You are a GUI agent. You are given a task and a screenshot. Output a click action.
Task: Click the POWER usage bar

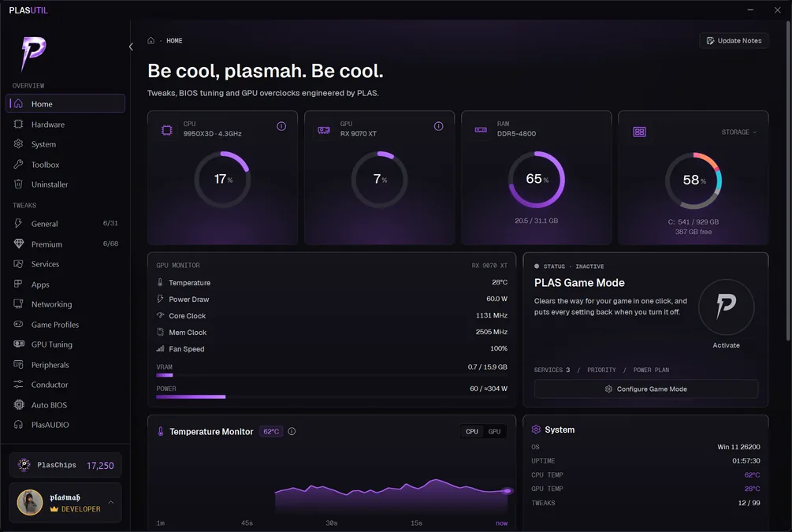pos(332,396)
